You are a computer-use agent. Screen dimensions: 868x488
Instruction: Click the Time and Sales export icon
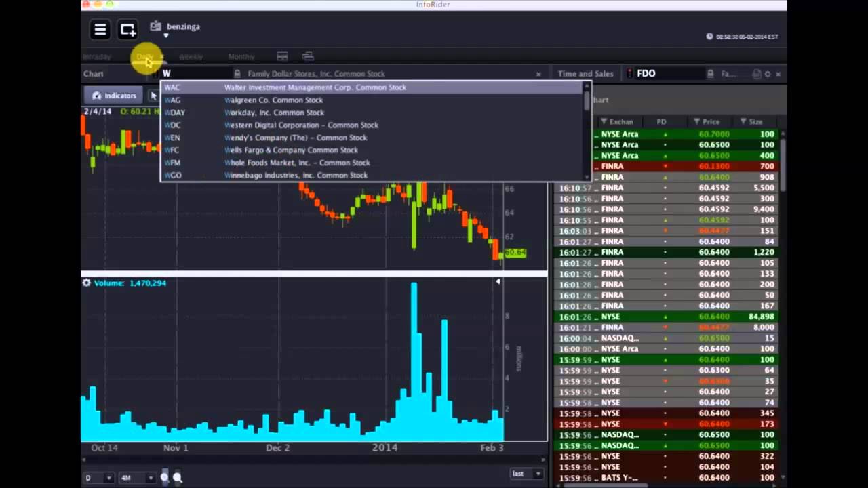[757, 74]
